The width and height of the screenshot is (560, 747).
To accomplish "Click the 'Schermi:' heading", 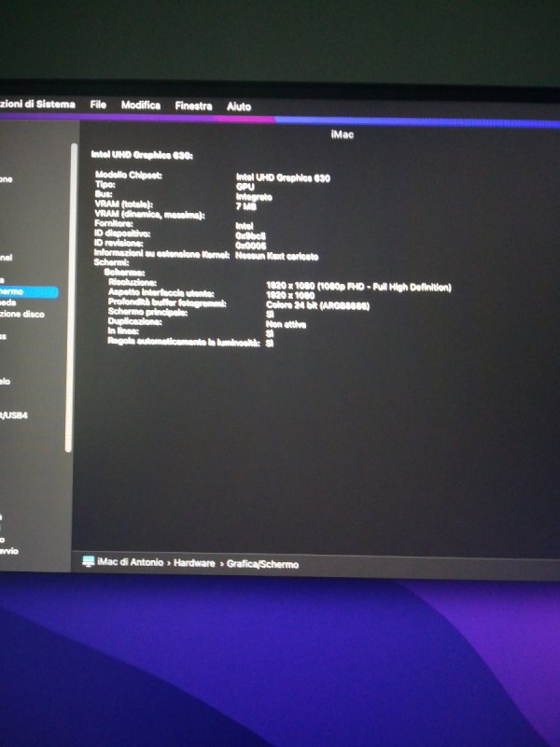I will click(111, 262).
